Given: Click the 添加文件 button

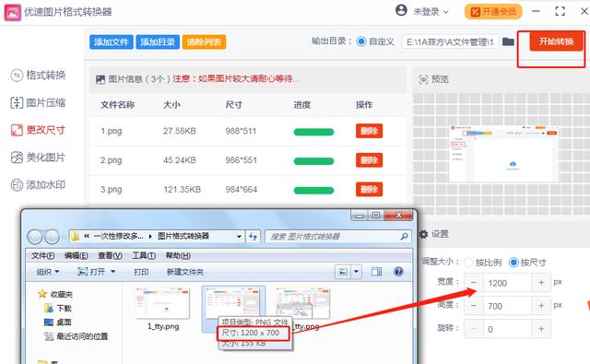Looking at the screenshot, I should [x=112, y=41].
